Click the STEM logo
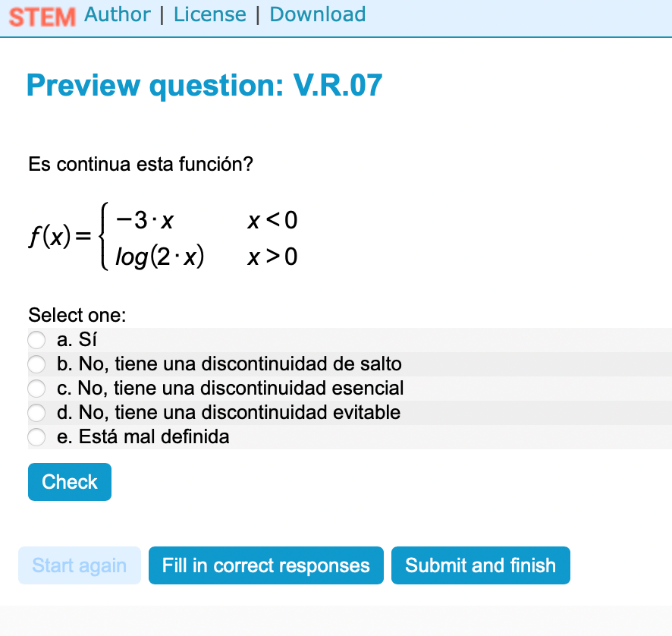Viewport: 672px width, 636px height. (42, 16)
